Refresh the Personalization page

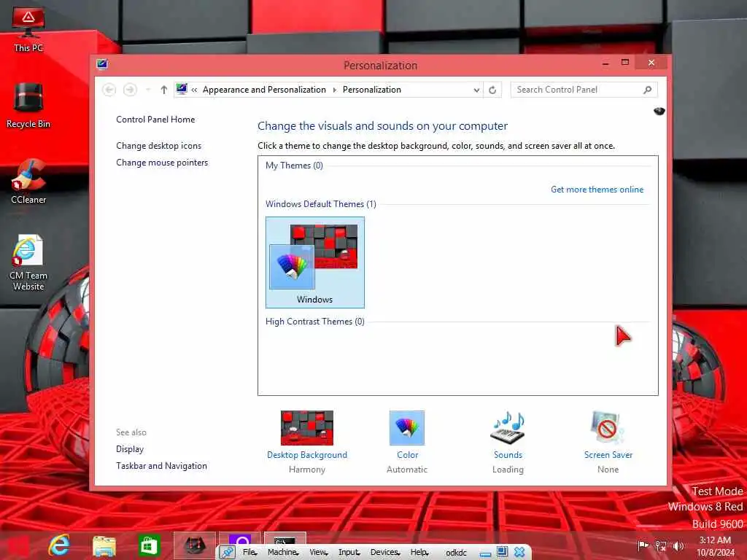point(492,90)
